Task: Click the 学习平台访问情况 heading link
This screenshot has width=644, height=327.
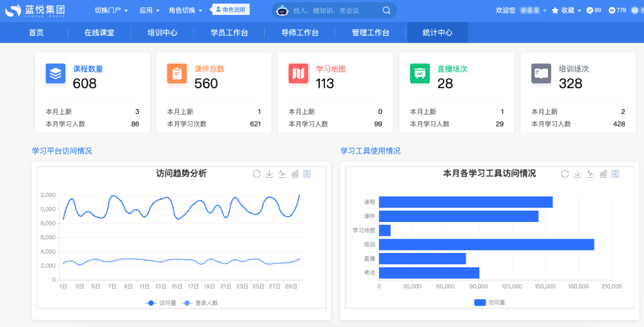Action: point(62,151)
